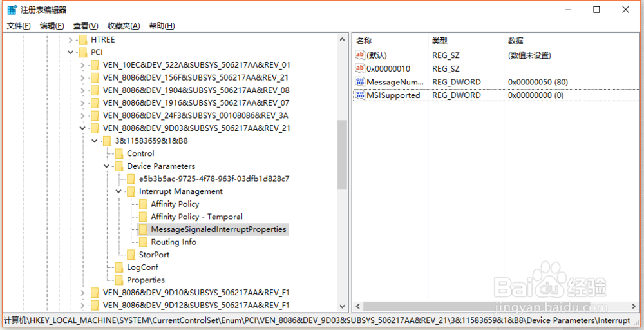
Task: Click the Properties folder icon
Action: tap(119, 280)
